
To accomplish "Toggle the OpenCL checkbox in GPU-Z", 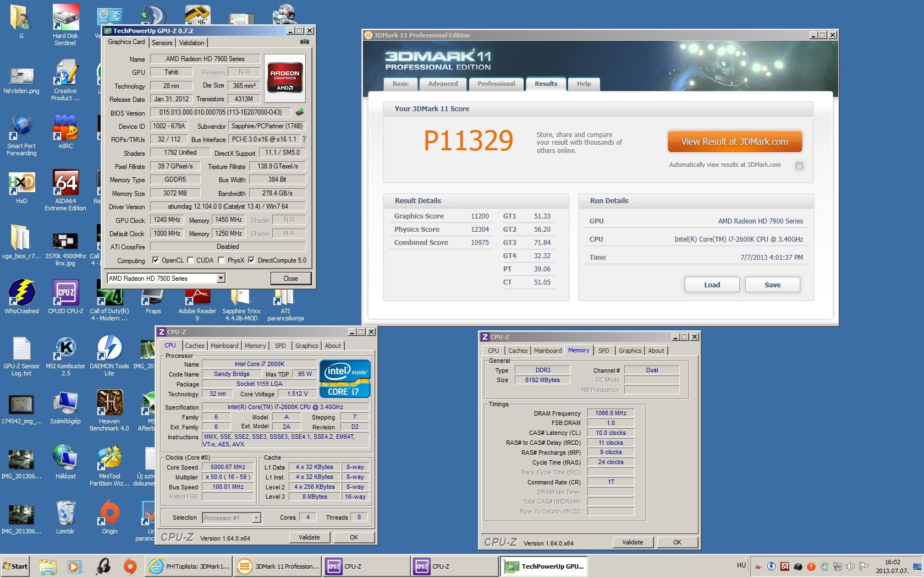I will pyautogui.click(x=156, y=260).
